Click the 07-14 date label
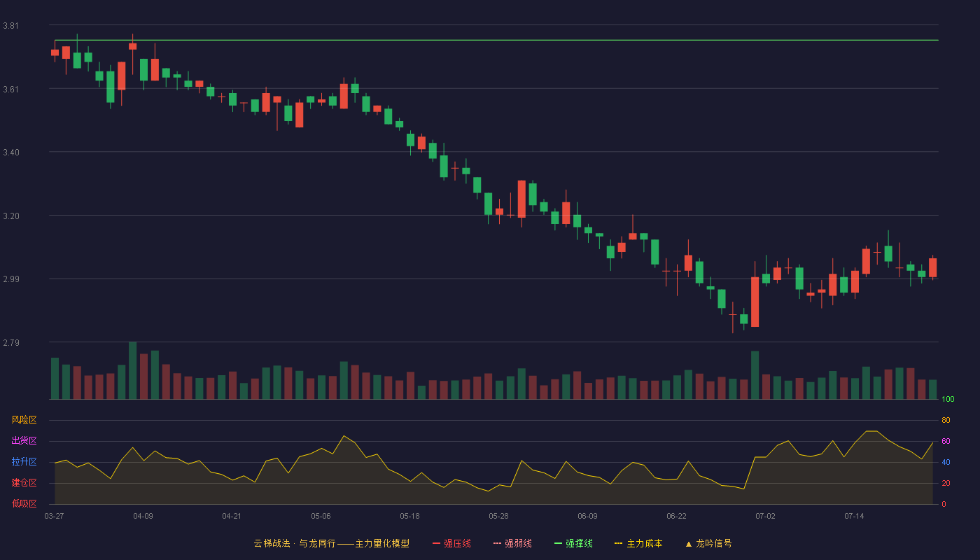Screen dimensions: 980x560 (854, 516)
